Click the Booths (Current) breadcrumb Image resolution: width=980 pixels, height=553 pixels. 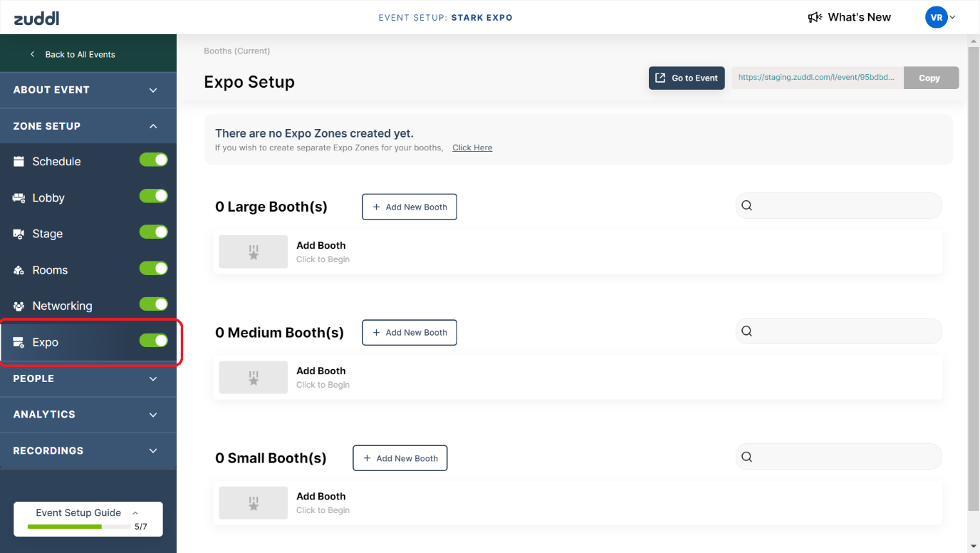(x=236, y=51)
